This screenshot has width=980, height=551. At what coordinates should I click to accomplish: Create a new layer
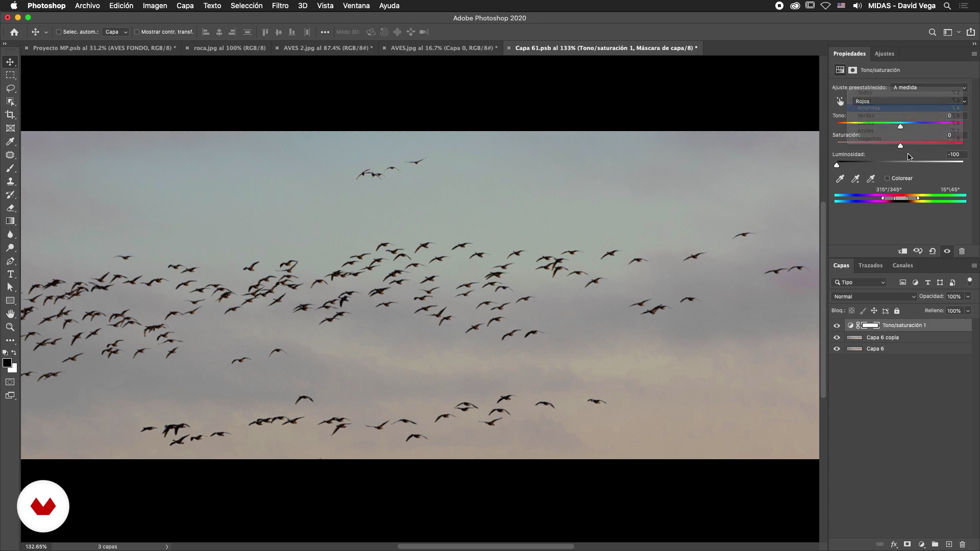[949, 545]
